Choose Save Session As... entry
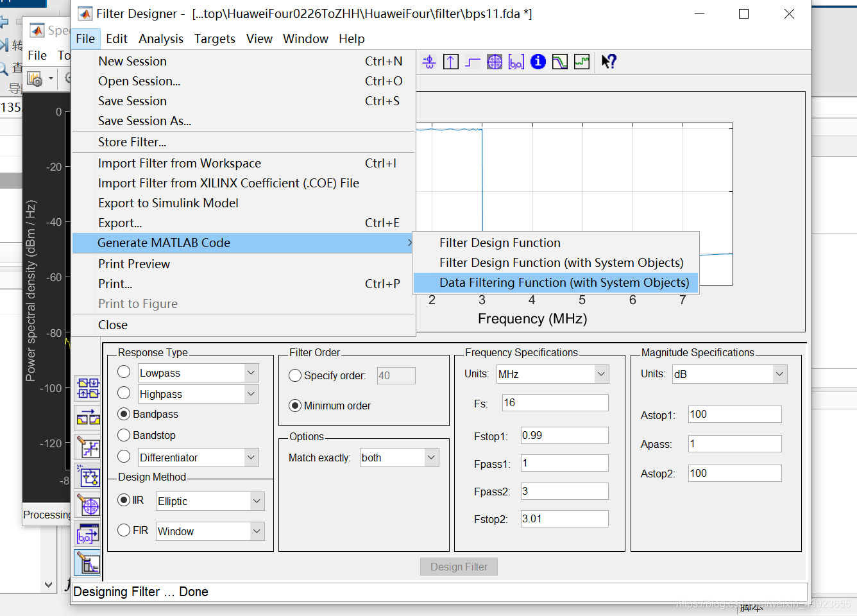The image size is (857, 616). (x=244, y=121)
